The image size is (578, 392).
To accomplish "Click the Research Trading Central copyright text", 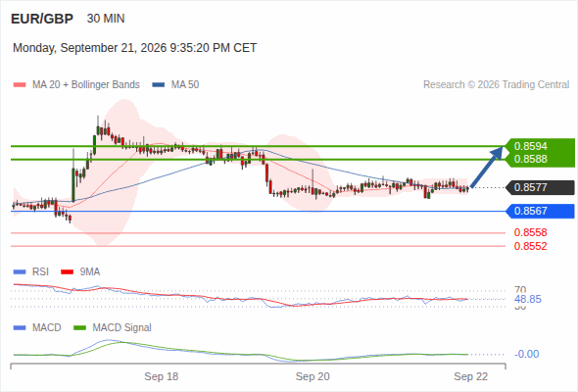I will (x=496, y=85).
